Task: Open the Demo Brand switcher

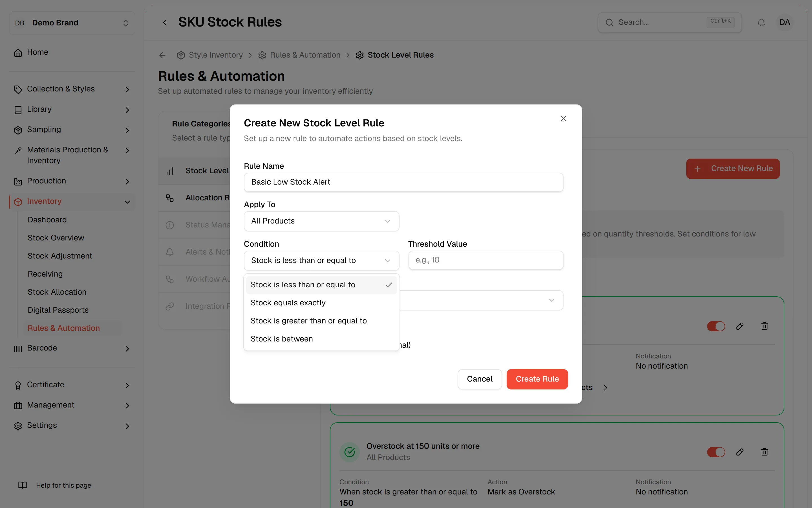Action: coord(72,23)
